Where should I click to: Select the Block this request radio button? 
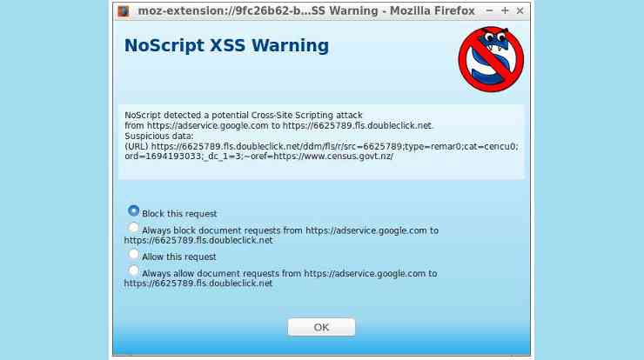[133, 210]
